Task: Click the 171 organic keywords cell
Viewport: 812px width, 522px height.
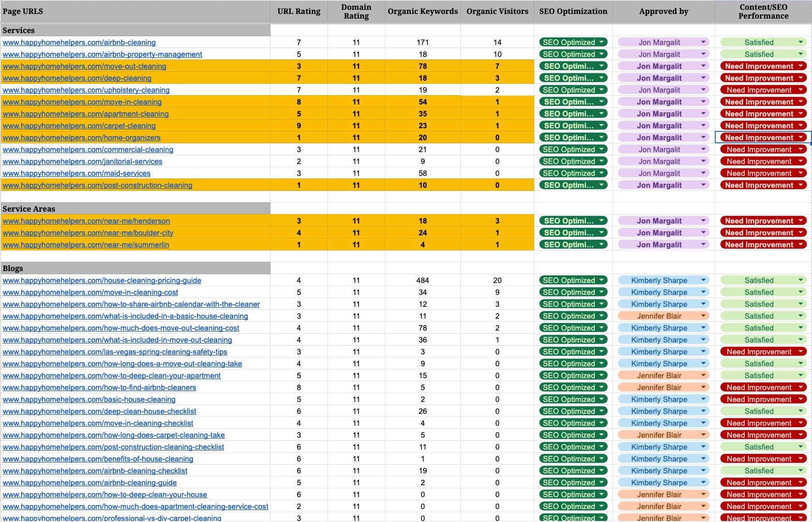Action: click(423, 42)
